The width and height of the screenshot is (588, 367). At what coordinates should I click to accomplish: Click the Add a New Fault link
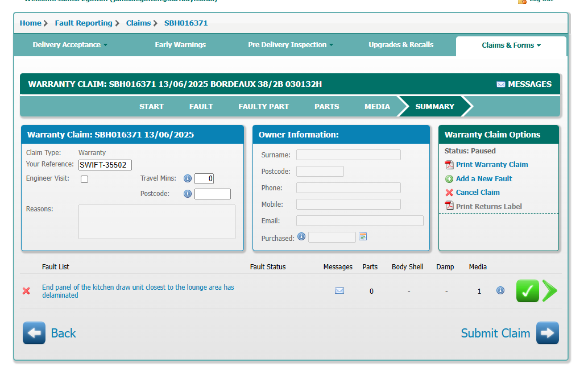(x=484, y=179)
